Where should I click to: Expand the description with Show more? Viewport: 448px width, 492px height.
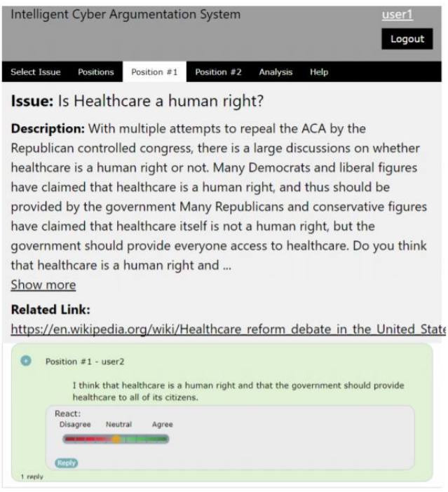click(x=43, y=285)
